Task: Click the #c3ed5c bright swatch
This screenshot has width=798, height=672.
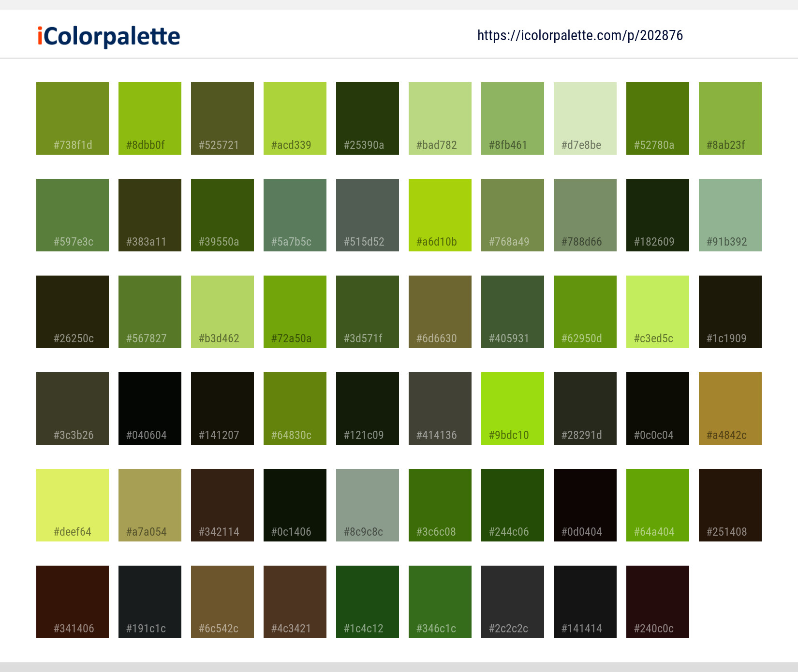Action: click(x=658, y=312)
